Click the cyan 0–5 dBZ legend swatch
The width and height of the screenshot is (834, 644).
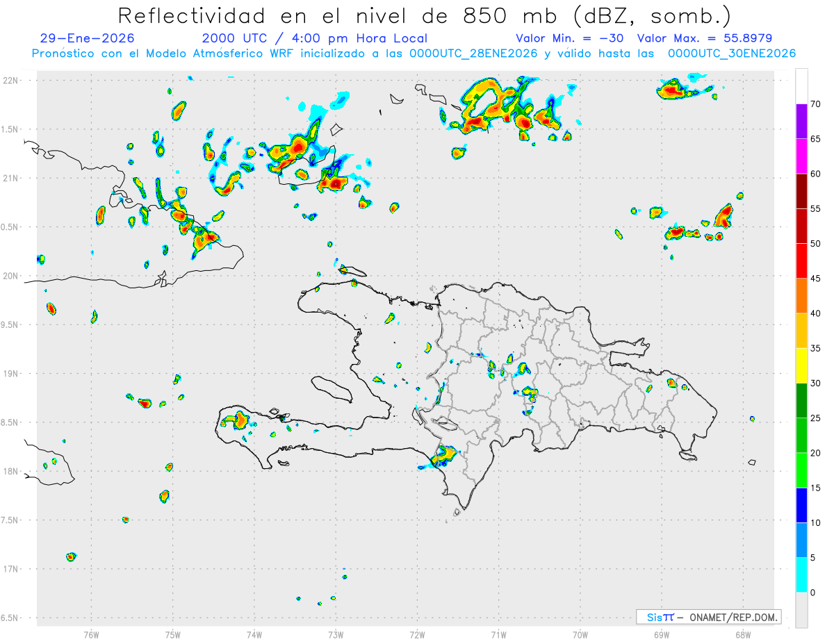pyautogui.click(x=801, y=575)
